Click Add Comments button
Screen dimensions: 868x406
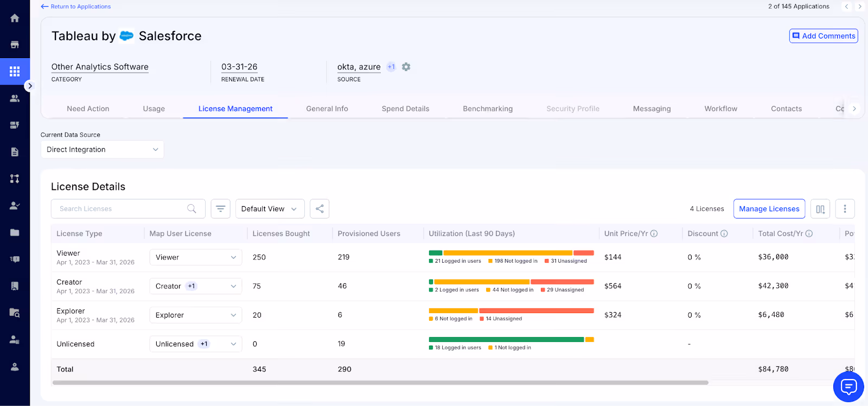point(824,36)
